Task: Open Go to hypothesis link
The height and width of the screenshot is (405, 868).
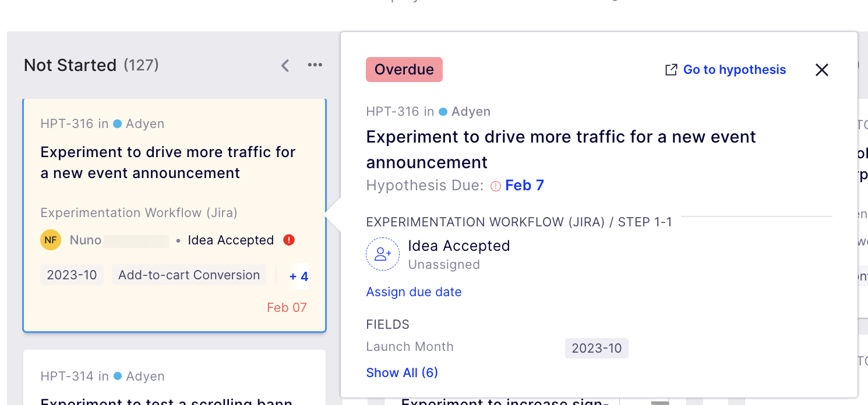Action: [735, 70]
